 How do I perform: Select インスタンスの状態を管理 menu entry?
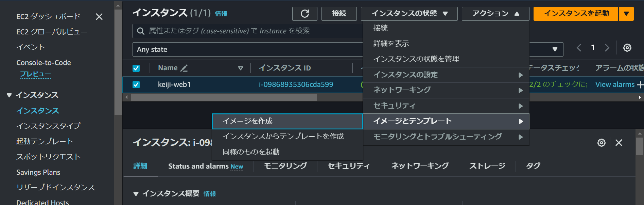click(446, 59)
